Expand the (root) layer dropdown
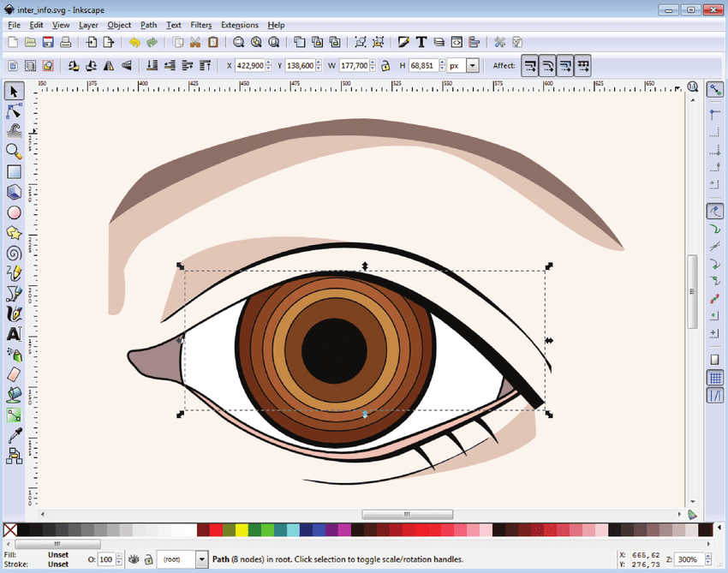This screenshot has height=573, width=728. click(x=201, y=559)
